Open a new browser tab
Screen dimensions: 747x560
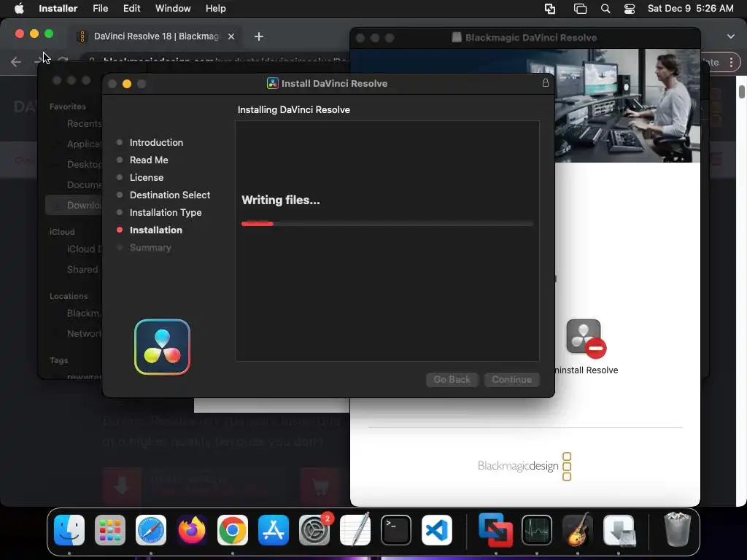(259, 36)
